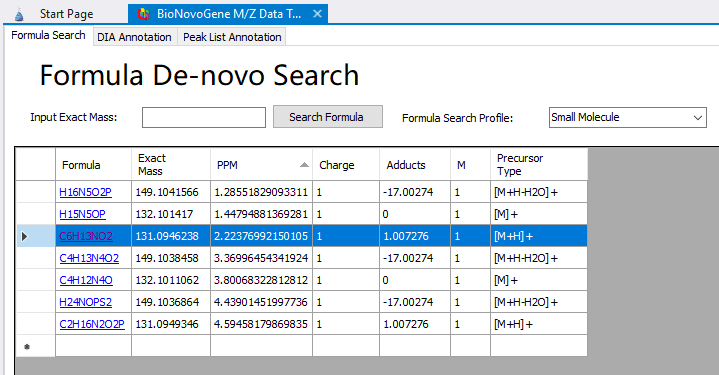The width and height of the screenshot is (719, 375).
Task: Select the Formula Search tab
Action: click(48, 35)
